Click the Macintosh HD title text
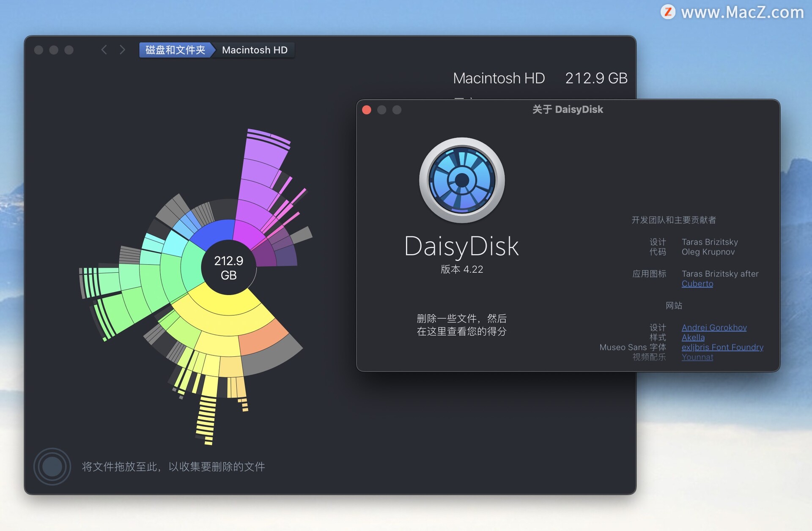 pos(499,78)
